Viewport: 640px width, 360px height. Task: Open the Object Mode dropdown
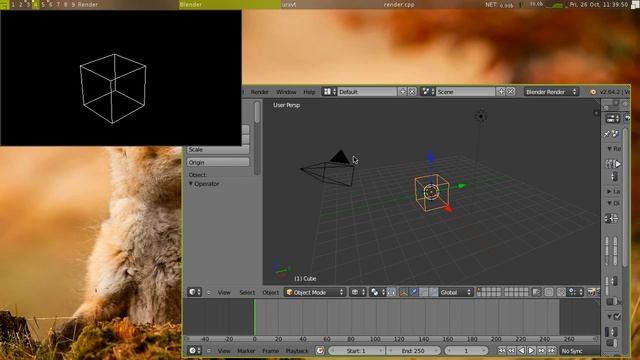(x=315, y=292)
